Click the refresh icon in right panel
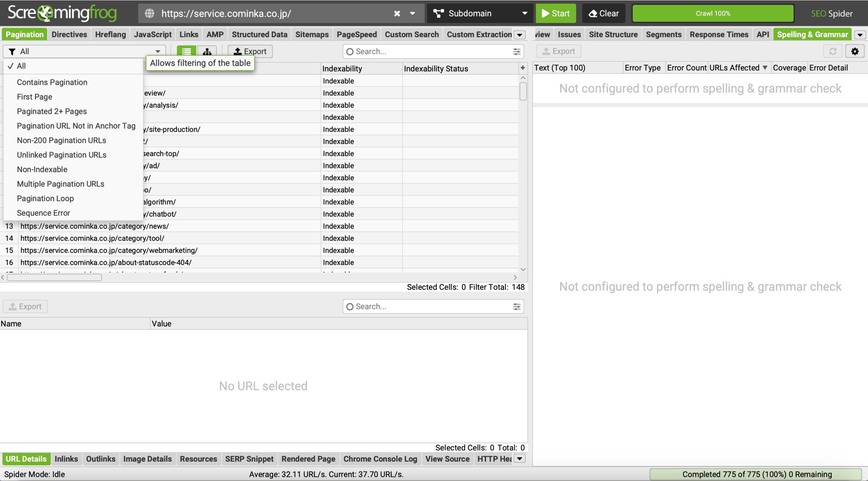Viewport: 868px width, 481px height. (x=833, y=51)
